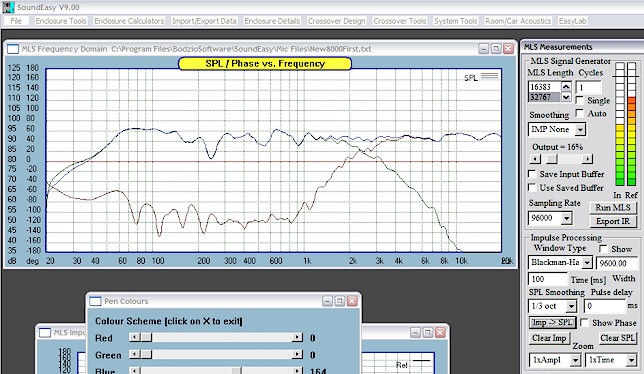Click the Pen Colours window icon

[x=95, y=301]
